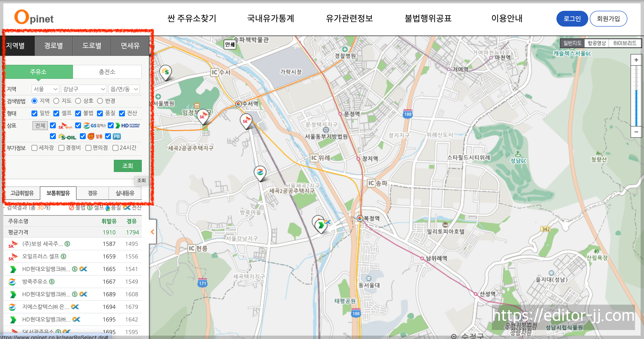The height and width of the screenshot is (339, 644).
Task: Open 오일프러스 셀프 station in results
Action: click(41, 256)
